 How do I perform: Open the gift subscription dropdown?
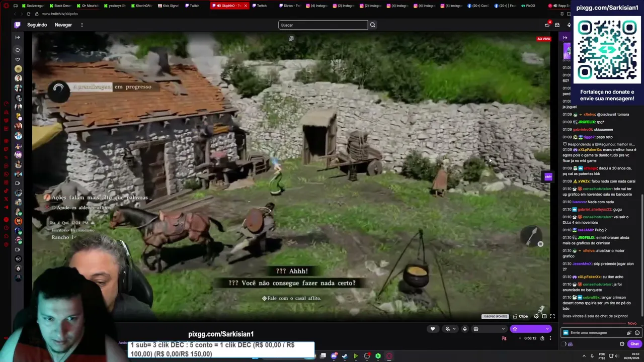tap(489, 329)
